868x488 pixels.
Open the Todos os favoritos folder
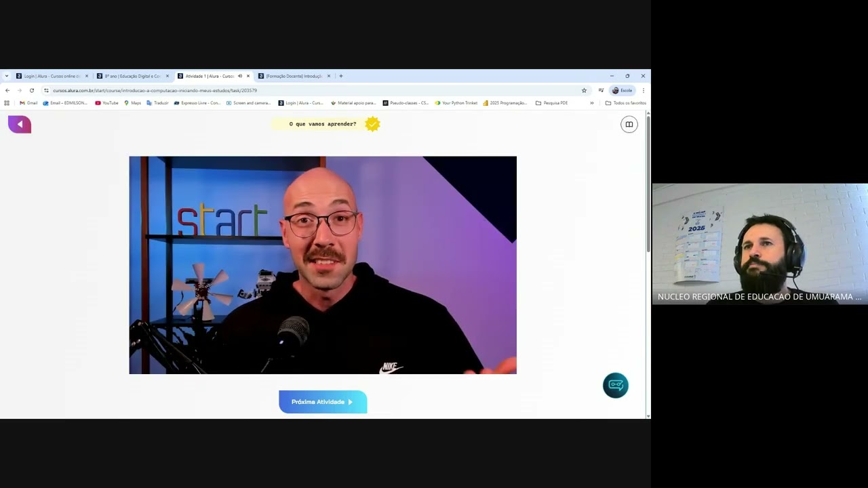point(625,103)
